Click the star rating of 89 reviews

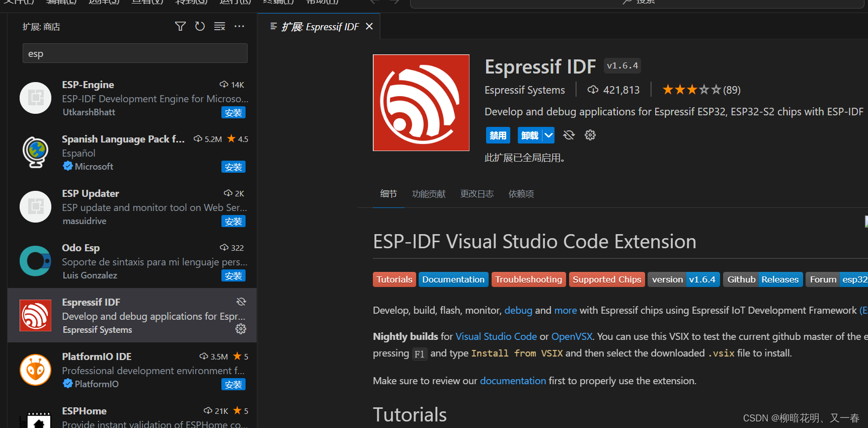(701, 90)
